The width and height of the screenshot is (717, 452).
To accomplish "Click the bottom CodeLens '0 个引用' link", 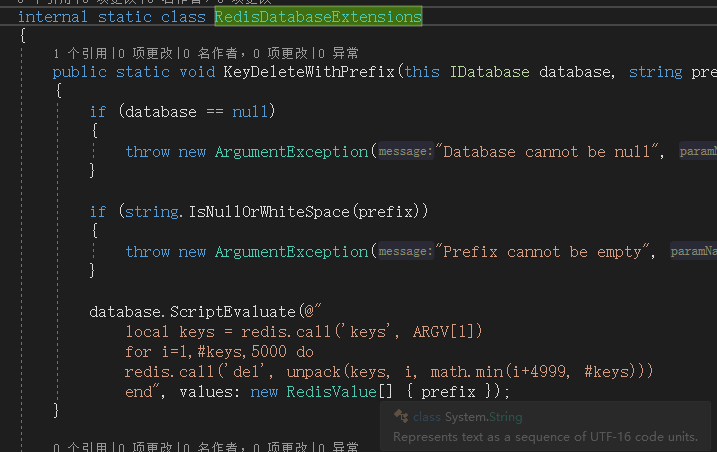I will (80, 446).
